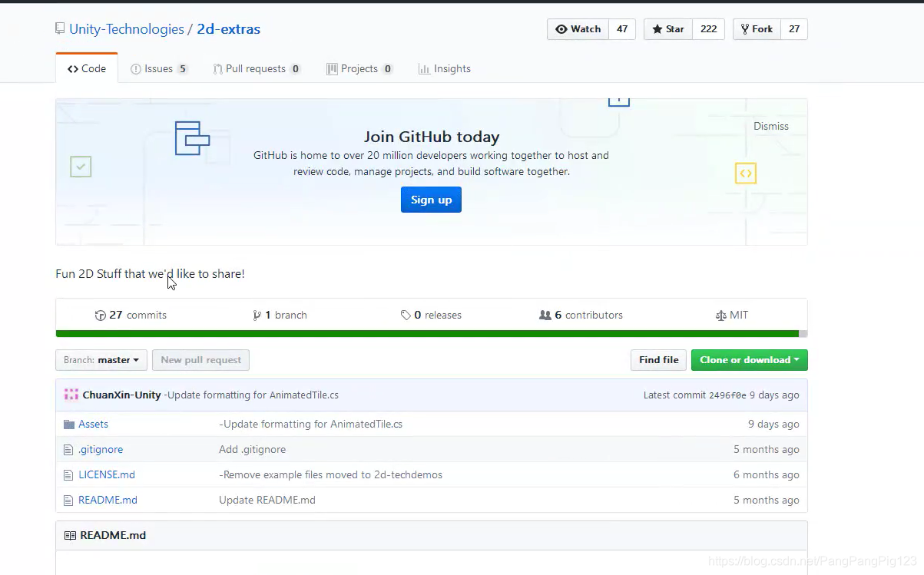Screen dimensions: 924x575
Task: Expand the Branch: master dropdown
Action: point(101,360)
